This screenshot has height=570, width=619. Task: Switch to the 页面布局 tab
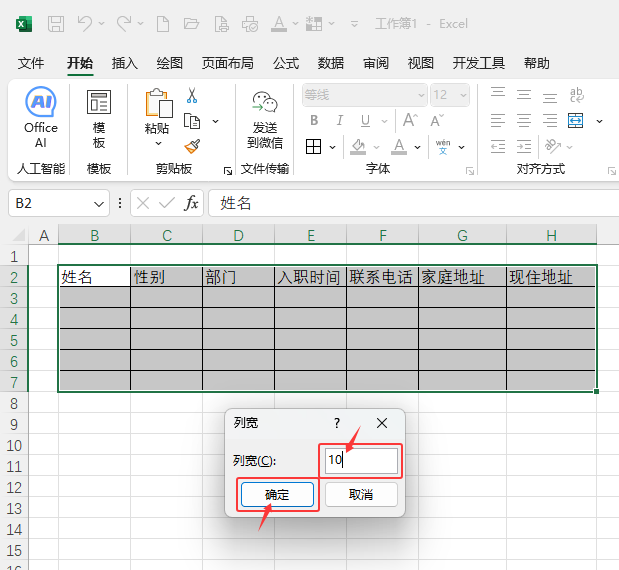[x=227, y=63]
